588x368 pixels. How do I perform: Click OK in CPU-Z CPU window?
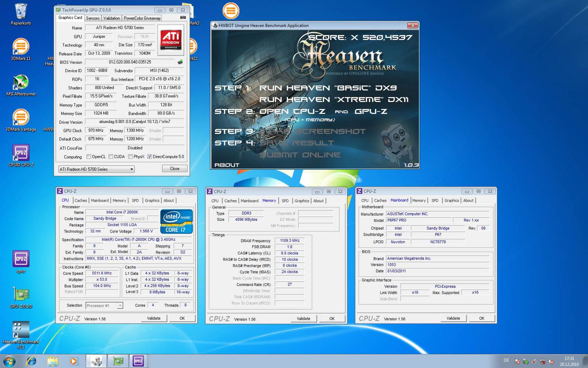pyautogui.click(x=182, y=318)
